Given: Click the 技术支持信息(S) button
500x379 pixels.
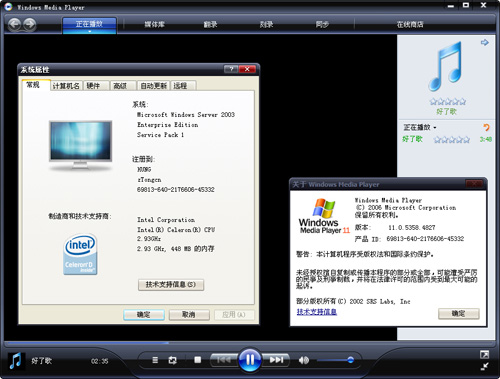Looking at the screenshot, I should [x=171, y=285].
